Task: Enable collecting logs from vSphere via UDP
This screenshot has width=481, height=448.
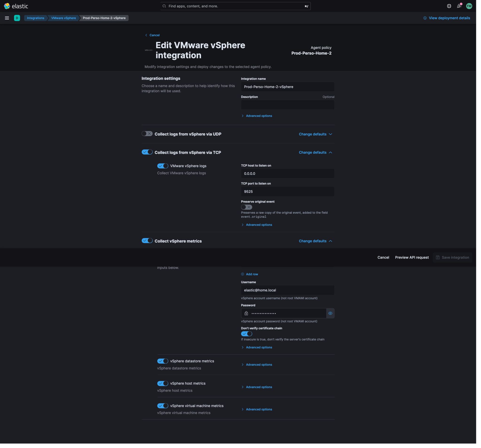Action: click(x=147, y=134)
